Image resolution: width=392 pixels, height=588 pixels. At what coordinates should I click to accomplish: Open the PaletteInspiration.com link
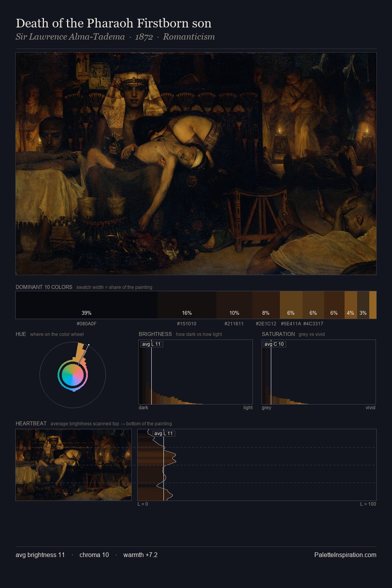(345, 555)
